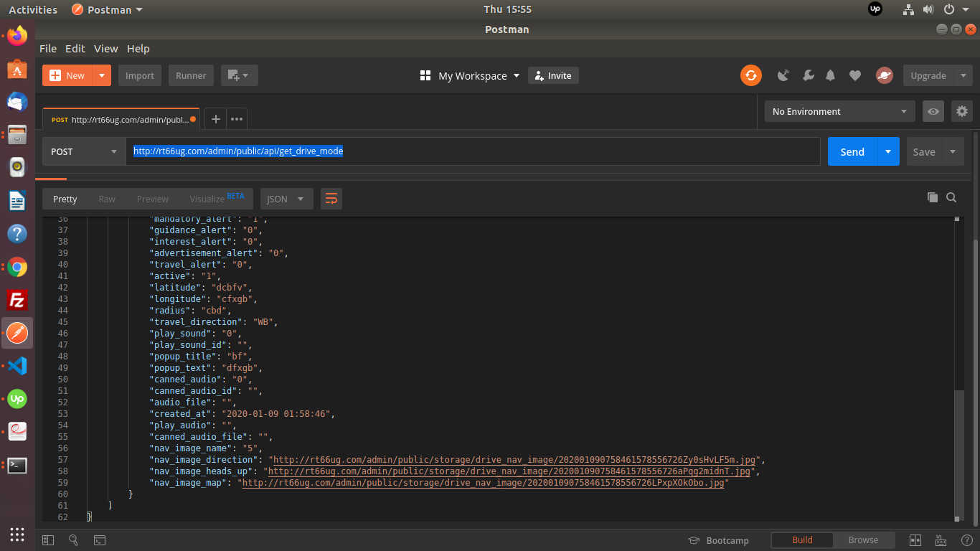Search within the response body

coord(951,198)
